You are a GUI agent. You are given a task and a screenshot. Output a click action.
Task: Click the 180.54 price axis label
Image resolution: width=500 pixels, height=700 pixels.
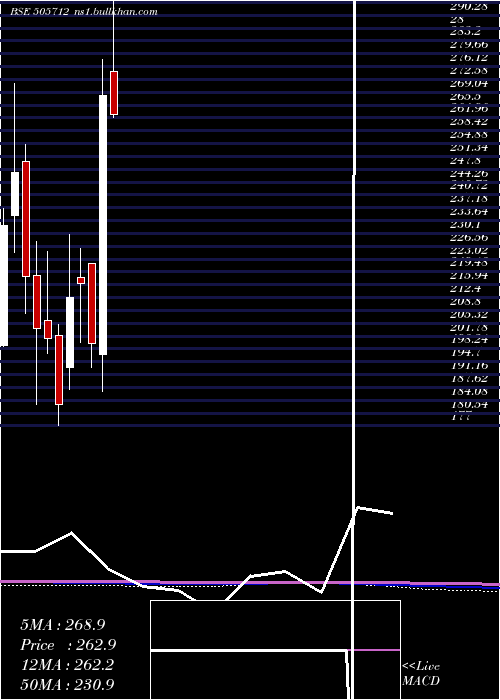(x=469, y=404)
